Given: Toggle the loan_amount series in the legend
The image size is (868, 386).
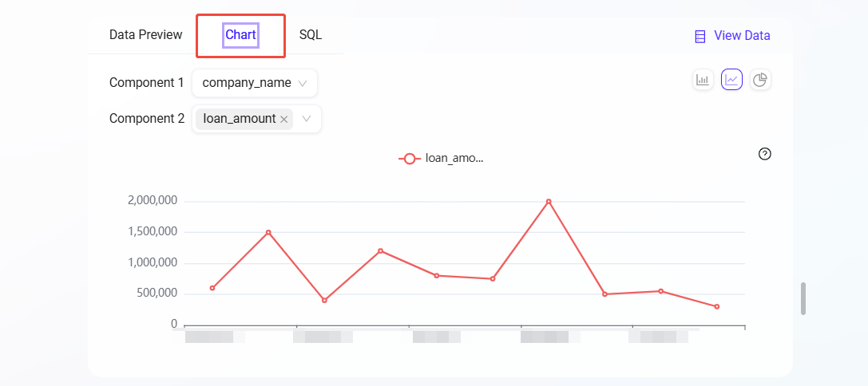Looking at the screenshot, I should click(x=442, y=158).
